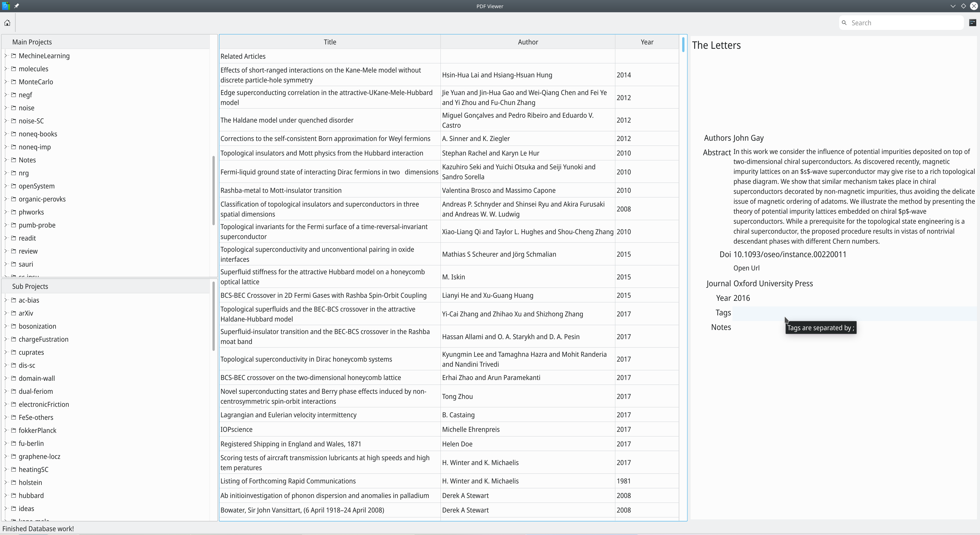Click the review folder icon
The height and width of the screenshot is (535, 980).
14,251
